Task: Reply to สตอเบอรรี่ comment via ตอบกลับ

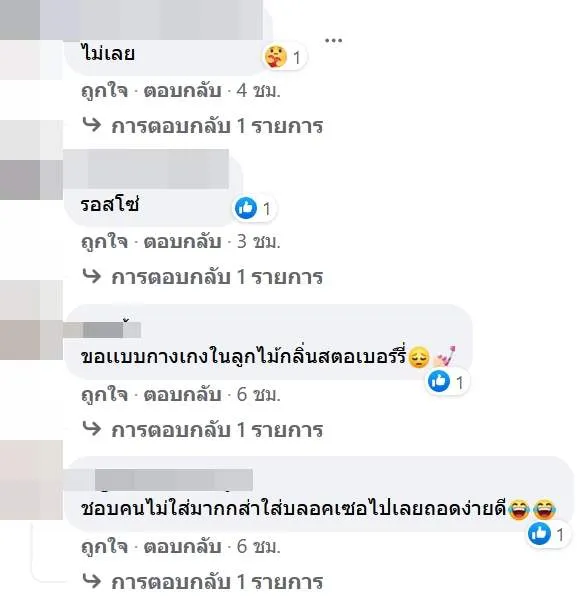Action: [183, 395]
